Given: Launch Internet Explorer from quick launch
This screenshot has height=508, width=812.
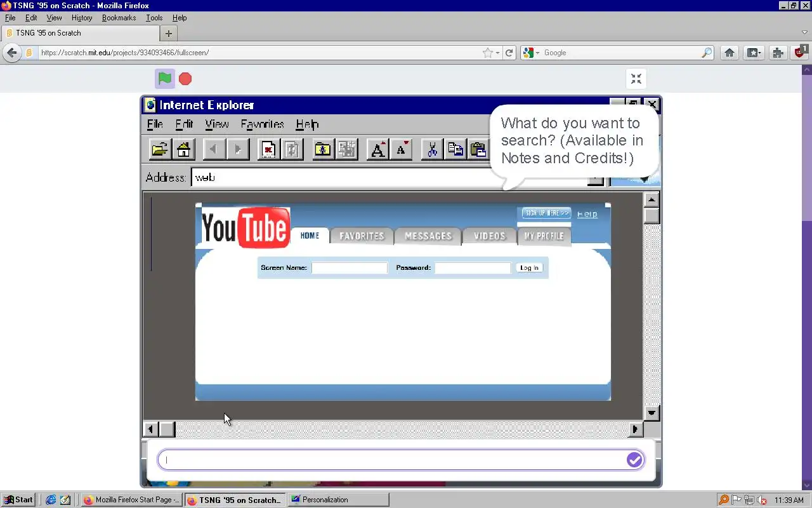Looking at the screenshot, I should click(51, 500).
